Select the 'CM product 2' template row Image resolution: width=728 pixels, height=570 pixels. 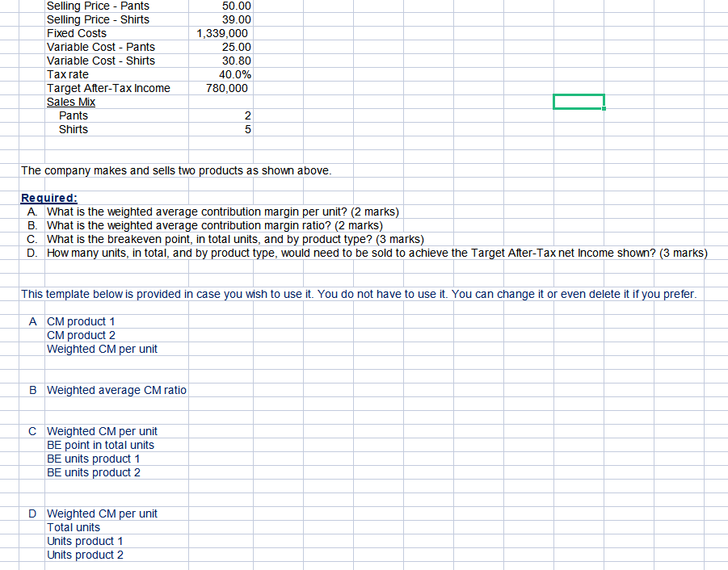click(81, 335)
